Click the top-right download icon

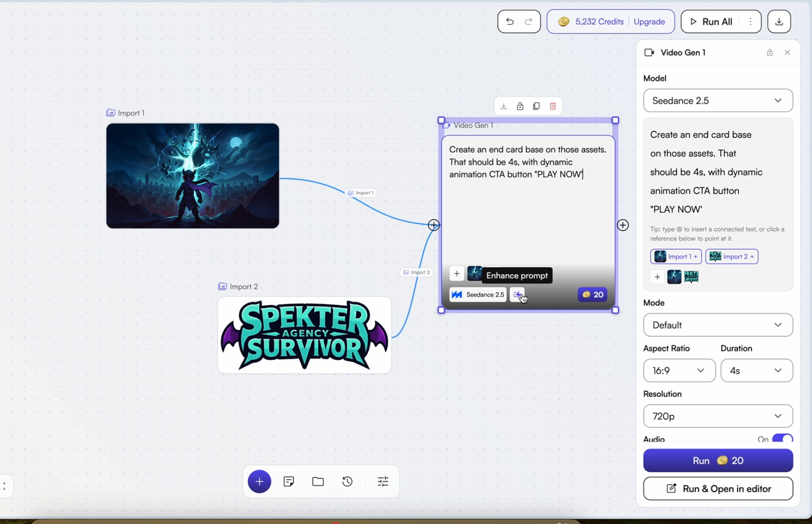[x=779, y=21]
